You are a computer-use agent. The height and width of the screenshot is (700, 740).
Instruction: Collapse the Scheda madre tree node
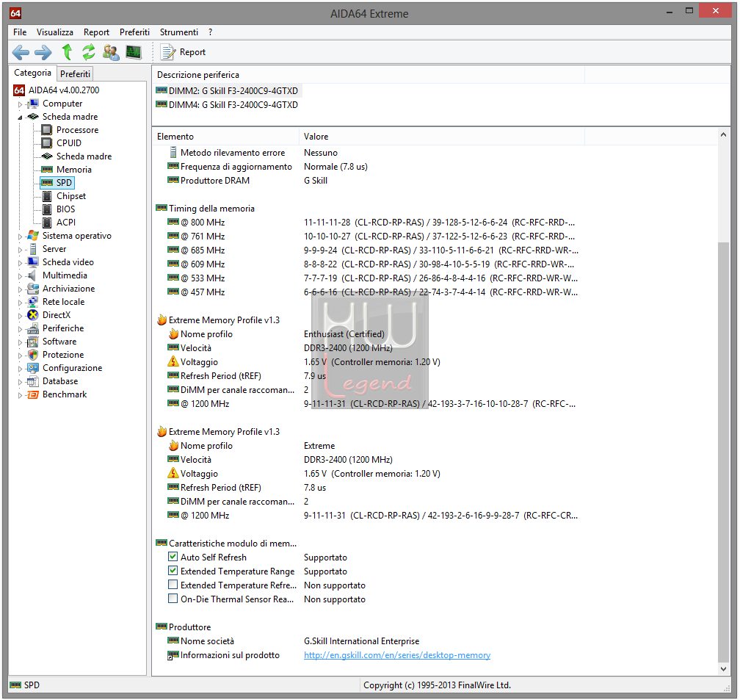point(20,117)
